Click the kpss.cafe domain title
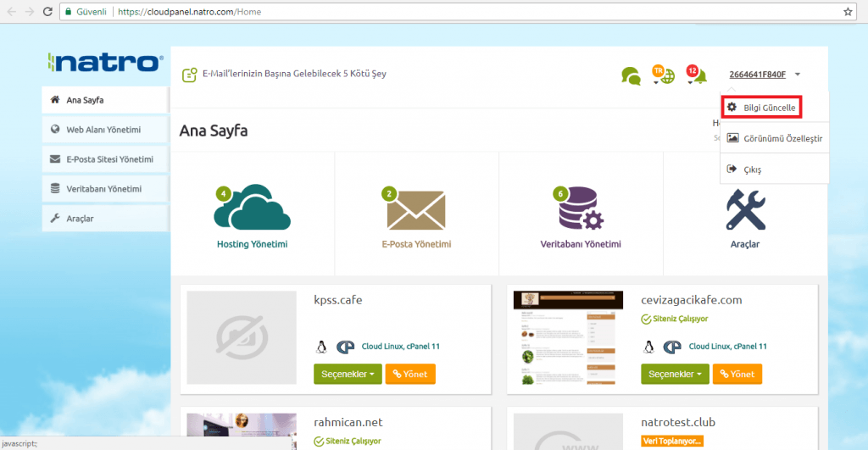This screenshot has width=868, height=450. 337,300
